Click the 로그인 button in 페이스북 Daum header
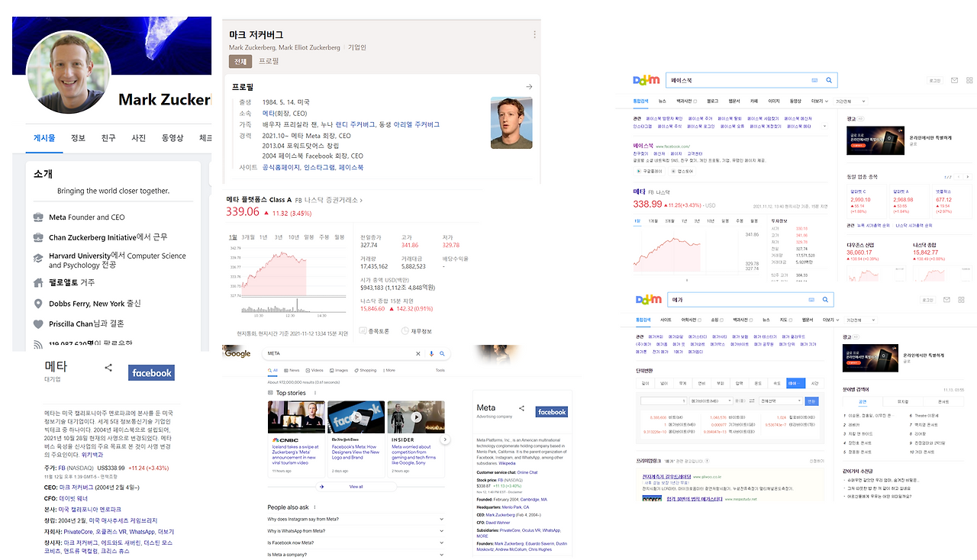 [934, 80]
